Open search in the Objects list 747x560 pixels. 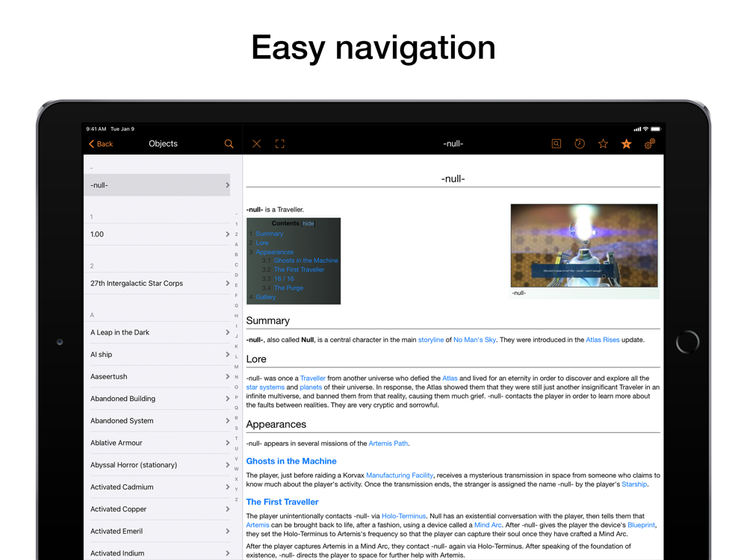pyautogui.click(x=229, y=144)
